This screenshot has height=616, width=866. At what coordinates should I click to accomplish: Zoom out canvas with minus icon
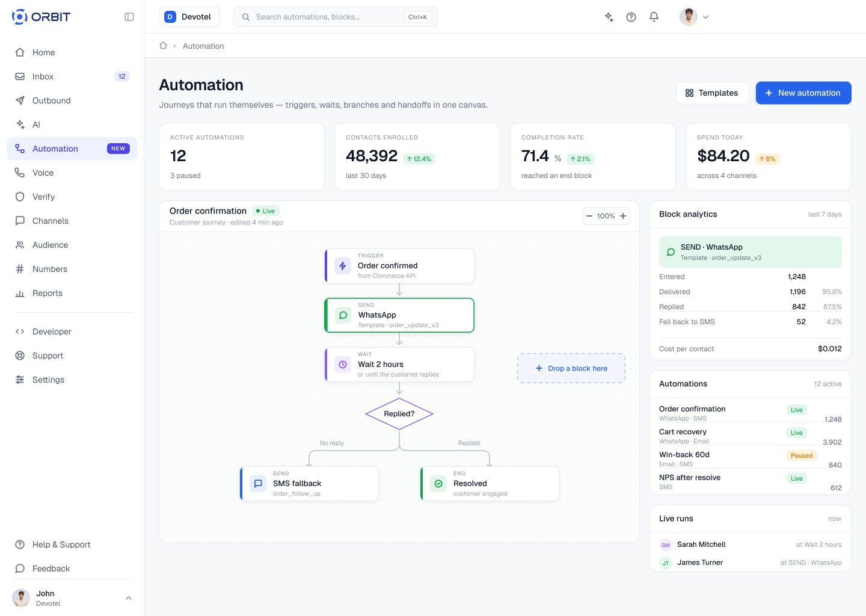point(589,216)
